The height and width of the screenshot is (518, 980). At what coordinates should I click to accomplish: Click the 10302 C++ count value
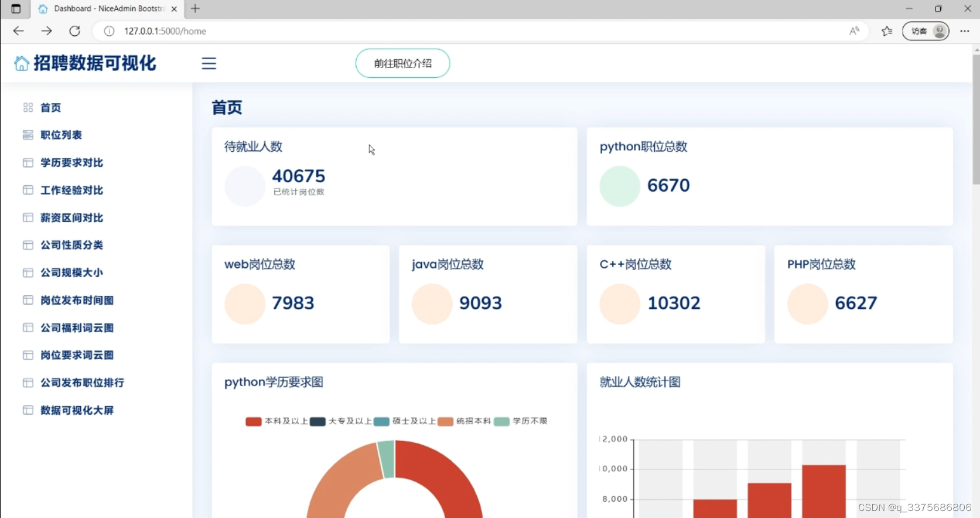pos(674,303)
